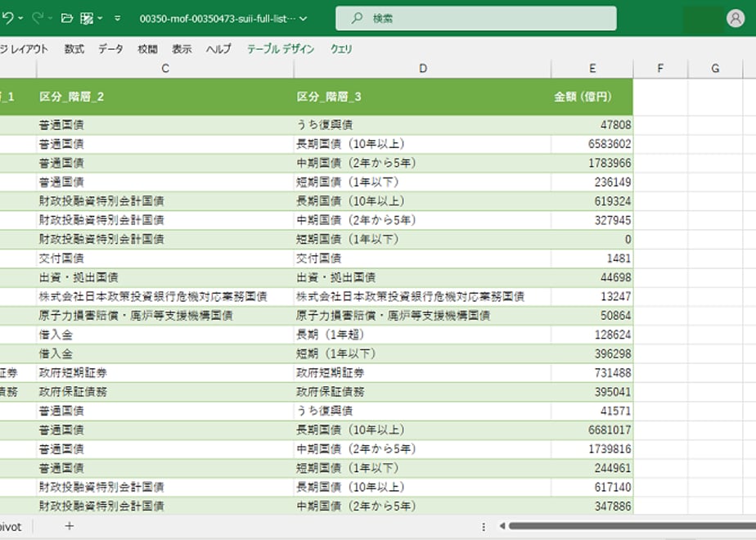Click column C 原子力損害賠償・廃炉等支援機構国債 cell
The width and height of the screenshot is (756, 540).
165,315
